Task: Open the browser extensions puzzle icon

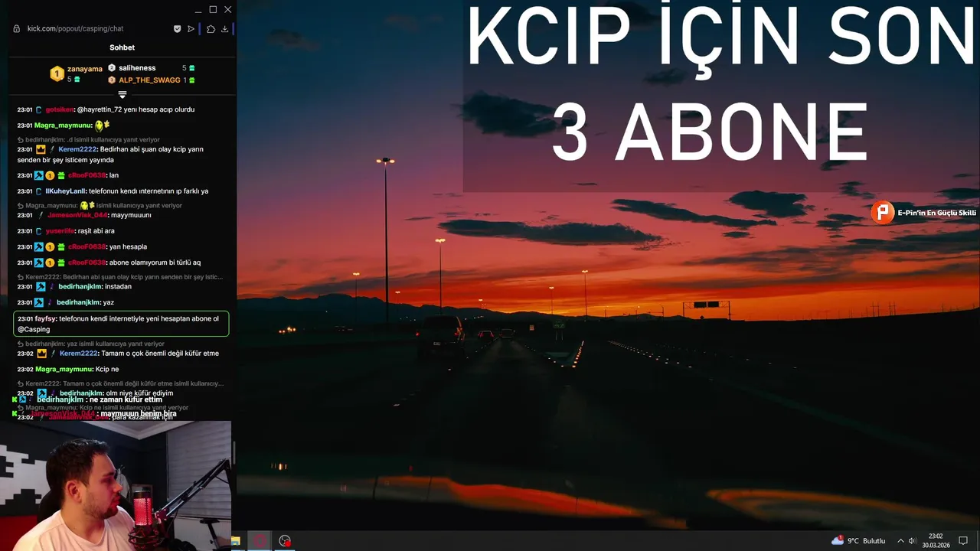Action: point(211,29)
